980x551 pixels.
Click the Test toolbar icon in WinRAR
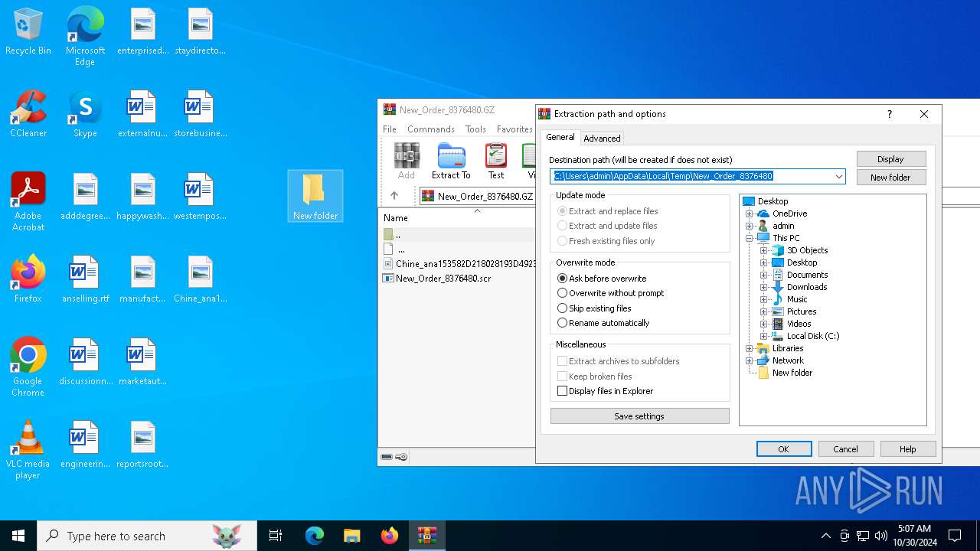pyautogui.click(x=496, y=161)
